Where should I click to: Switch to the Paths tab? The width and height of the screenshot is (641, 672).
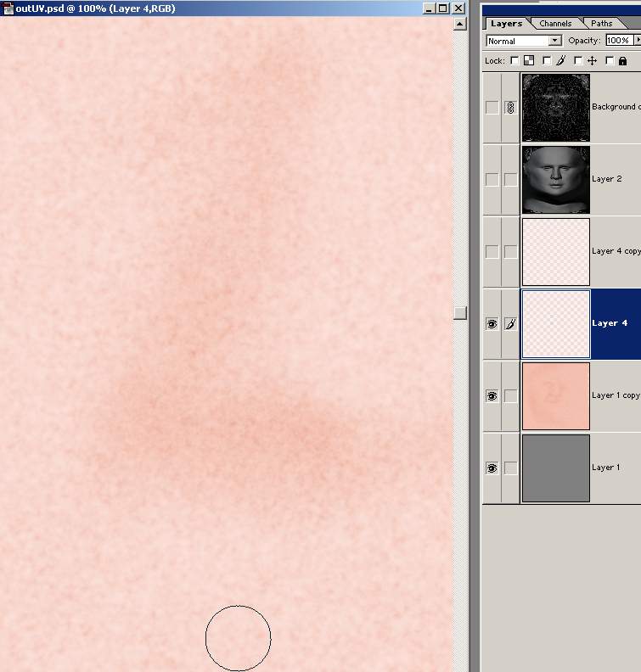click(602, 24)
